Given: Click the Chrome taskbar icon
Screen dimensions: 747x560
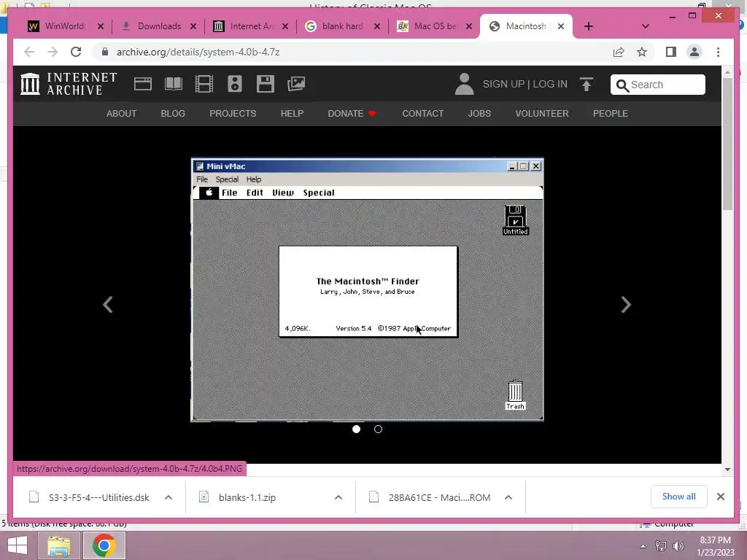Looking at the screenshot, I should pyautogui.click(x=104, y=545).
